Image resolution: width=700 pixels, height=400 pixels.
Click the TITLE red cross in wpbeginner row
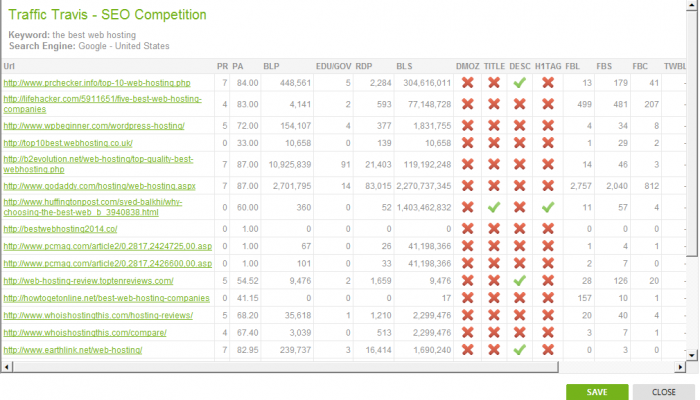coord(494,126)
